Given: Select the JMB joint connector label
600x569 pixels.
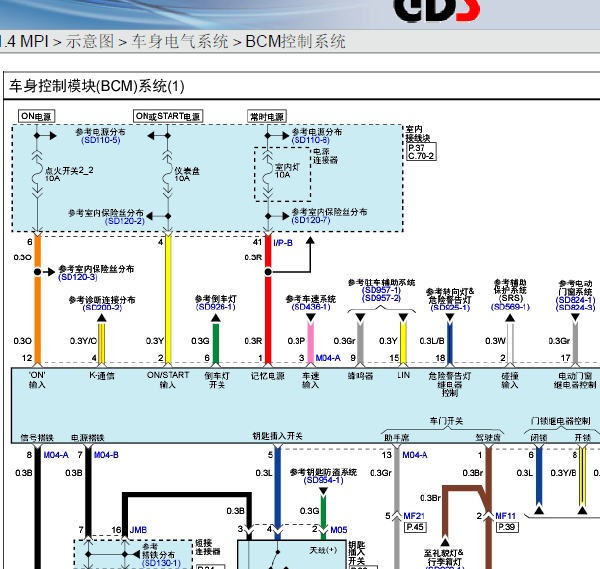Looking at the screenshot, I should pyautogui.click(x=138, y=530).
